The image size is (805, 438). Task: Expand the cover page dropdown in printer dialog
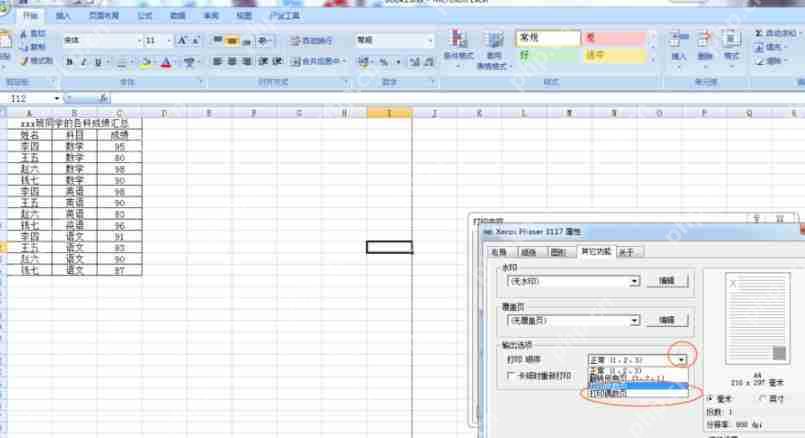pos(635,320)
